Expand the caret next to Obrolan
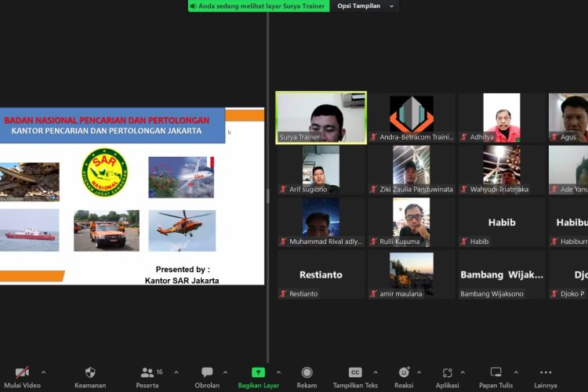Image resolution: width=588 pixels, height=392 pixels. (225, 372)
